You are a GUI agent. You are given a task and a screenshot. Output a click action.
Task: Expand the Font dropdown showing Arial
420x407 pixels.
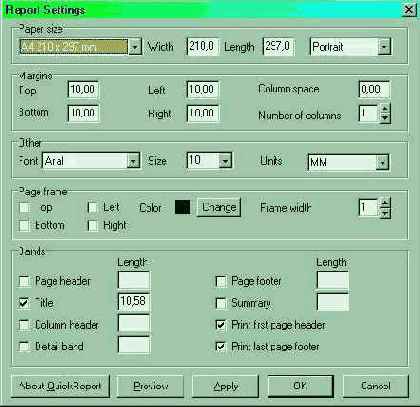click(133, 161)
